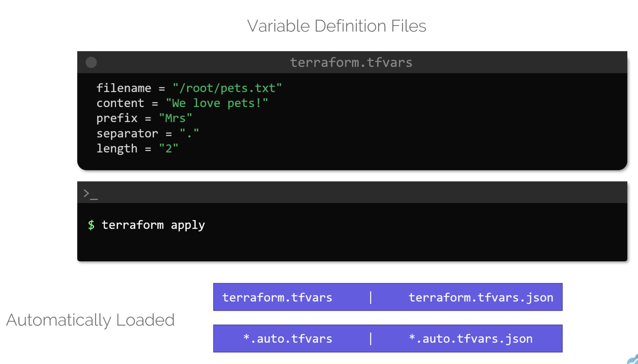Click the terraform.tfvars purple label

coord(277,297)
